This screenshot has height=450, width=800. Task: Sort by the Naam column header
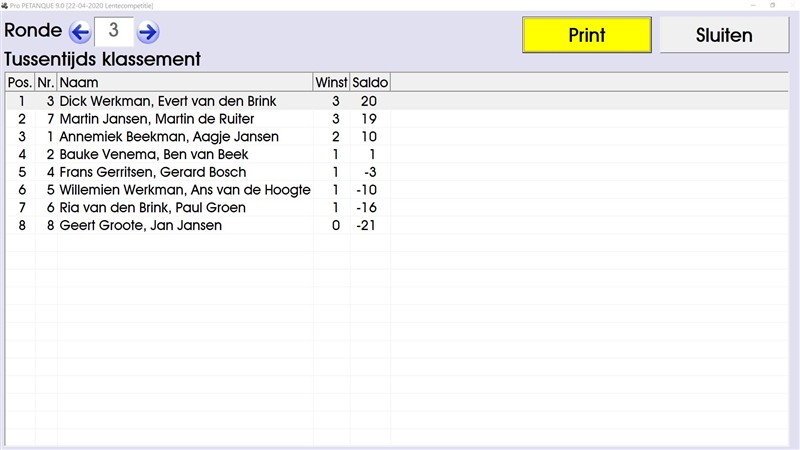pos(185,82)
